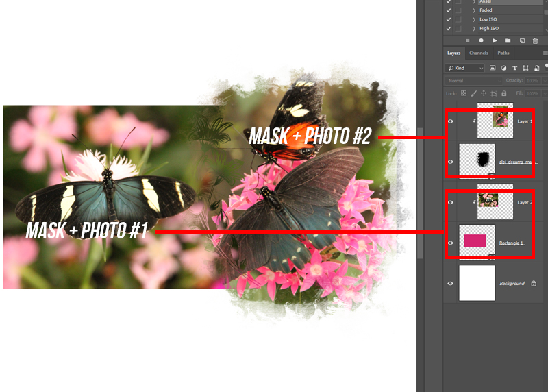Select the Faded action row
The image size is (548, 392).
pos(510,10)
